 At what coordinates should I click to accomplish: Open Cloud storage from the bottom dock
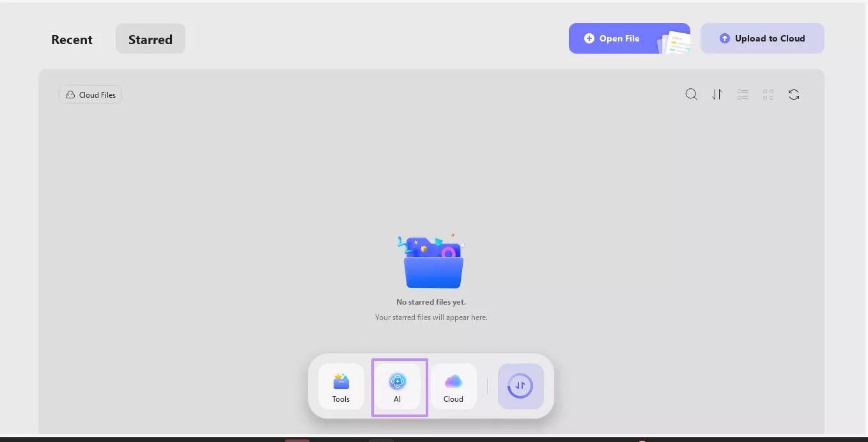point(453,386)
